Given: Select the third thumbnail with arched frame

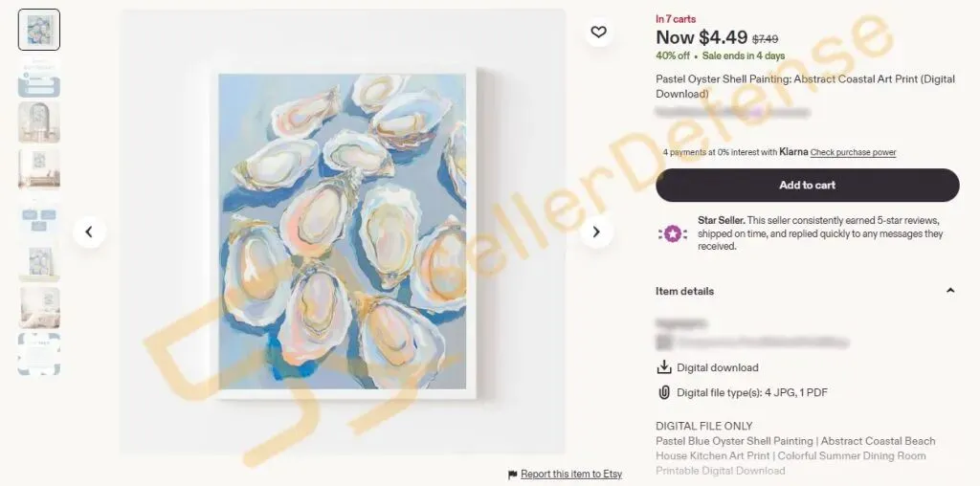Looking at the screenshot, I should (x=39, y=121).
